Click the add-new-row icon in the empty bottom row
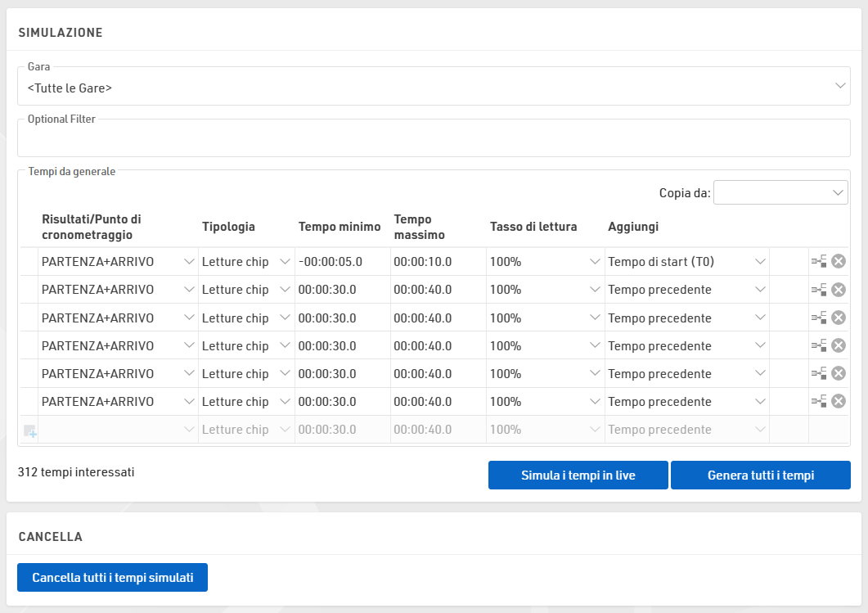Image resolution: width=868 pixels, height=613 pixels. click(29, 430)
